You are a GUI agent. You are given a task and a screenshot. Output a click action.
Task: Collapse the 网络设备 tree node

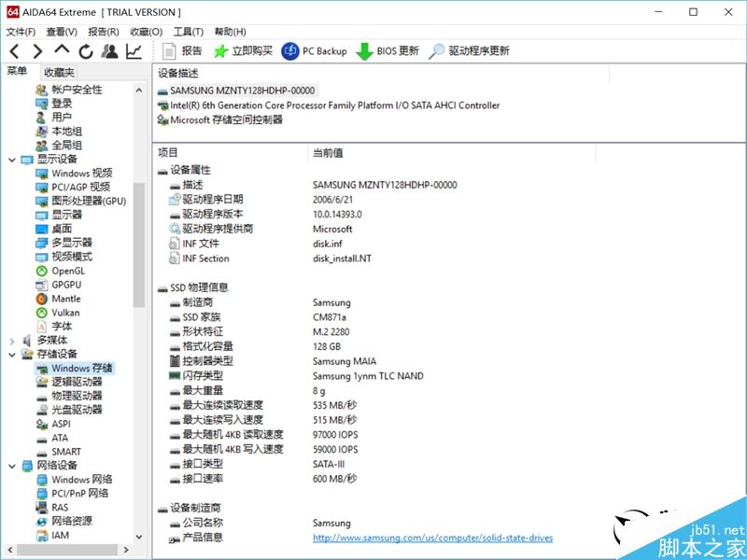[12, 466]
